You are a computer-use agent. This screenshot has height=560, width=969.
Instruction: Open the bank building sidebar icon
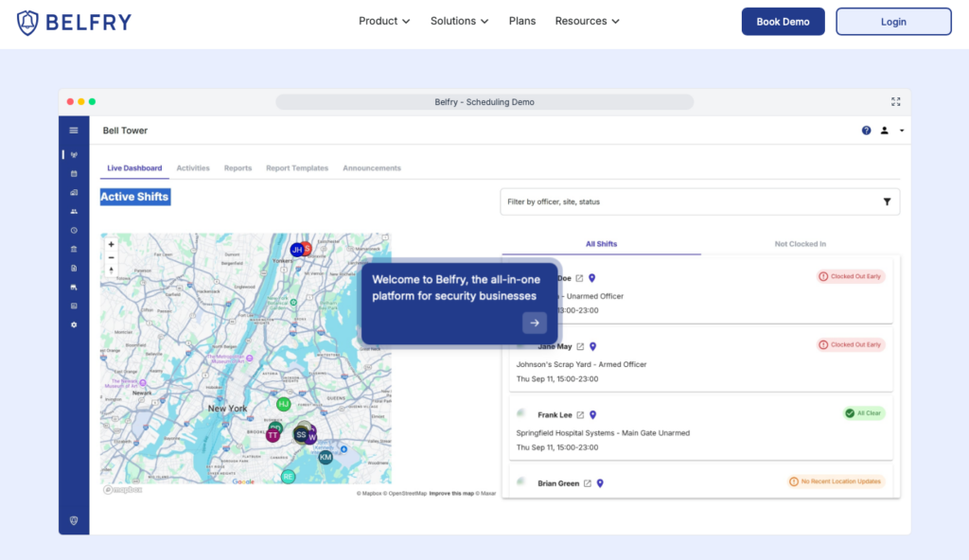pos(74,249)
